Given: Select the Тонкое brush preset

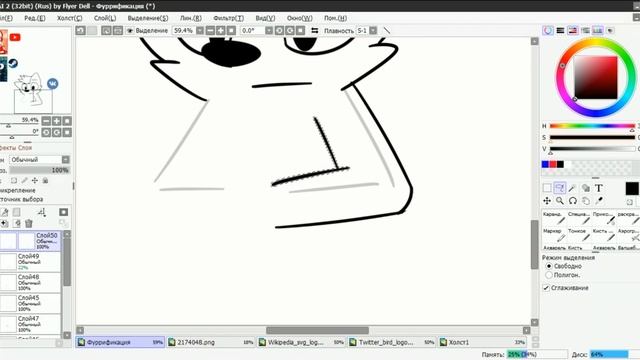Looking at the screenshot, I should pyautogui.click(x=578, y=235).
